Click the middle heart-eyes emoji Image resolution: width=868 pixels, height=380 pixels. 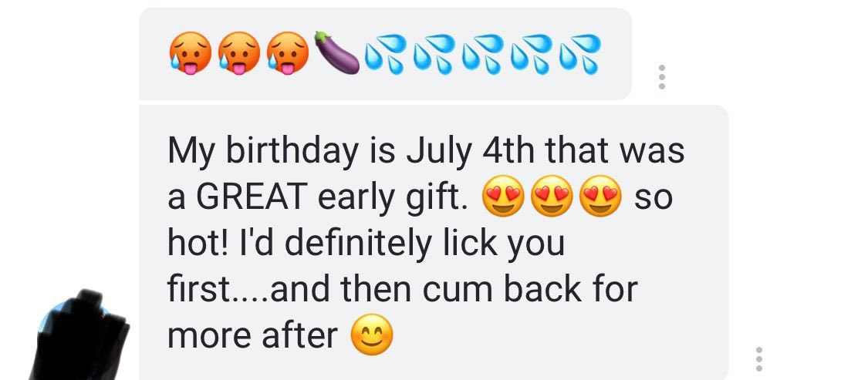pyautogui.click(x=552, y=197)
